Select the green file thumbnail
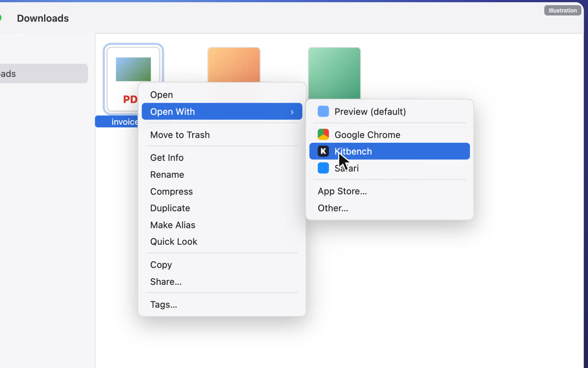 (x=334, y=74)
